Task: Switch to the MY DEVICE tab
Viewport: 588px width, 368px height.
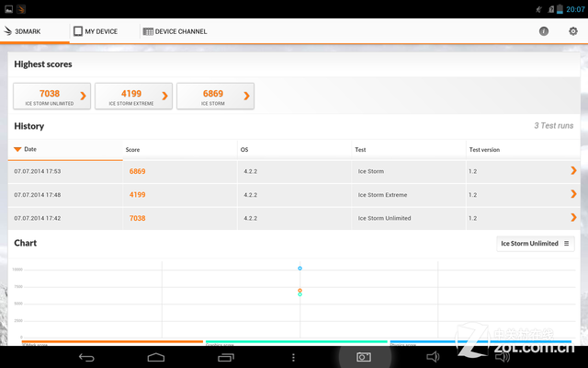Action: (105, 31)
